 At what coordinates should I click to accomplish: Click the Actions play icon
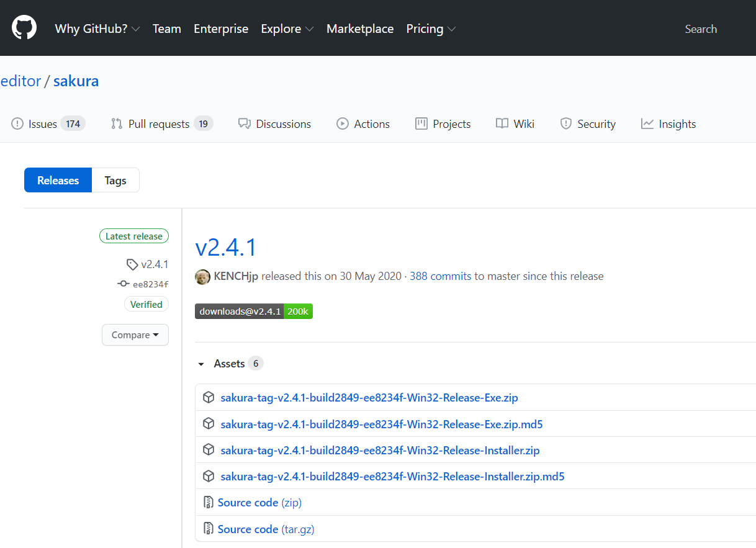(343, 124)
